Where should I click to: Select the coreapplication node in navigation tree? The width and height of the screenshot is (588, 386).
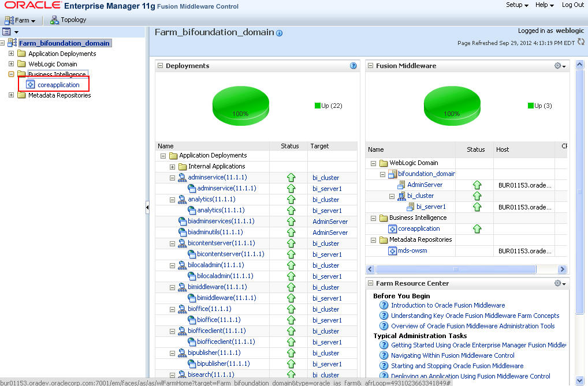pyautogui.click(x=59, y=84)
